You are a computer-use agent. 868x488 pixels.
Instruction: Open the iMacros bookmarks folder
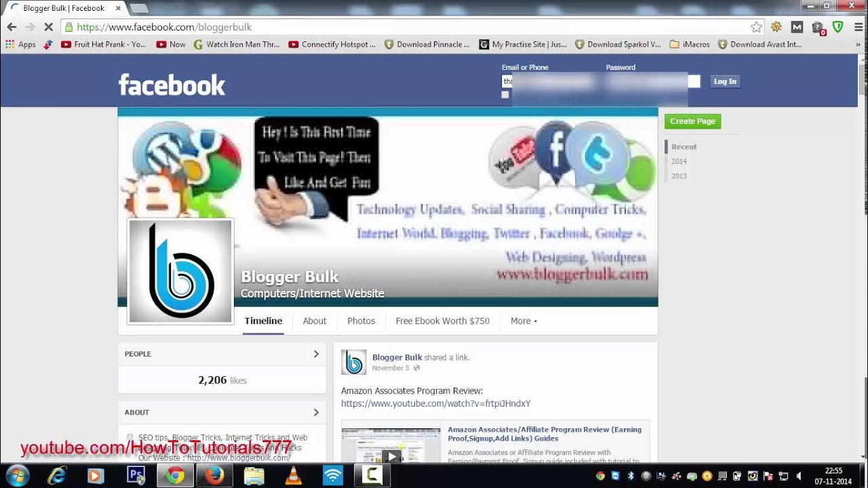[x=690, y=44]
